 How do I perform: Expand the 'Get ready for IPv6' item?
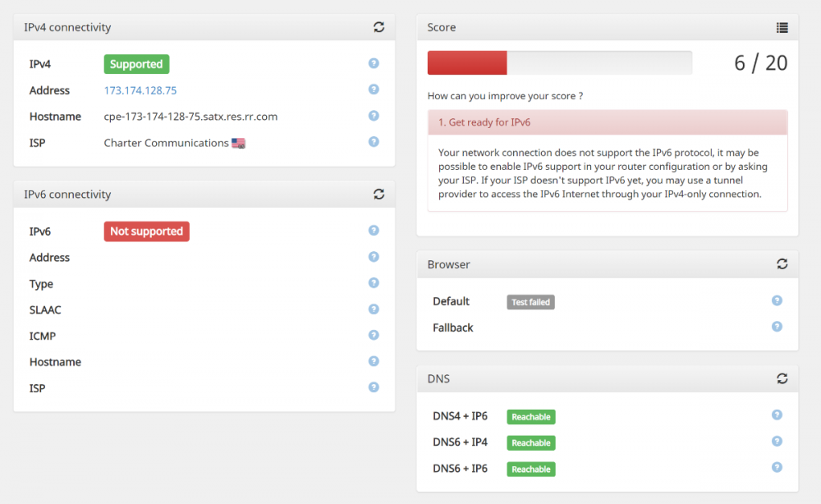pyautogui.click(x=607, y=122)
